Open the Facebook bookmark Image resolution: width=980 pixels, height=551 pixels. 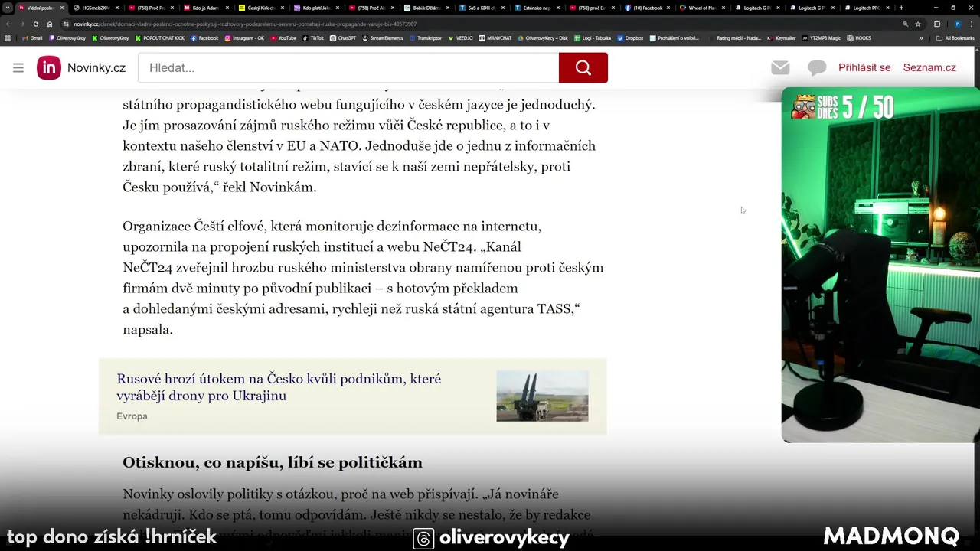[204, 37]
